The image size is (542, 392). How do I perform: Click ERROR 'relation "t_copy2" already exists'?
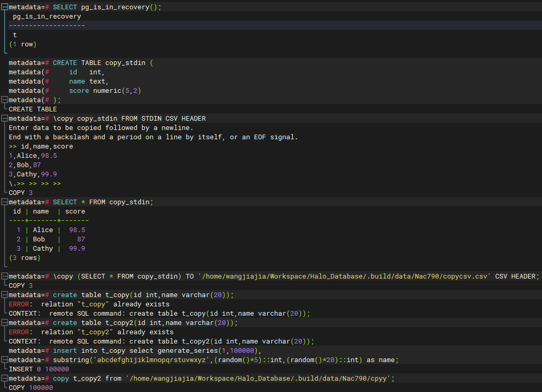[x=91, y=332]
